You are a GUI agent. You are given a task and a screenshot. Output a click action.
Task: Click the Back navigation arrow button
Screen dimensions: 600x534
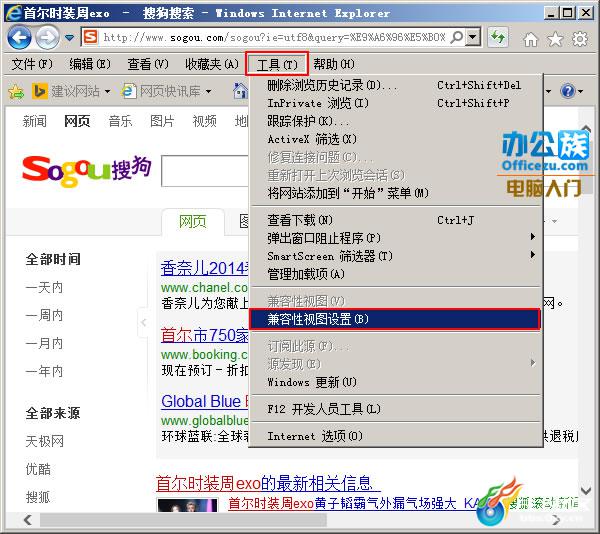[19, 37]
